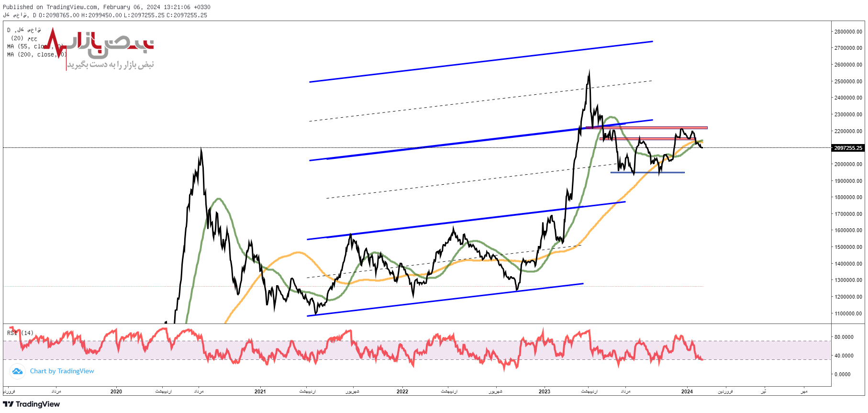Select the MA (200, close, 0) legend
The width and height of the screenshot is (868, 413).
point(37,55)
